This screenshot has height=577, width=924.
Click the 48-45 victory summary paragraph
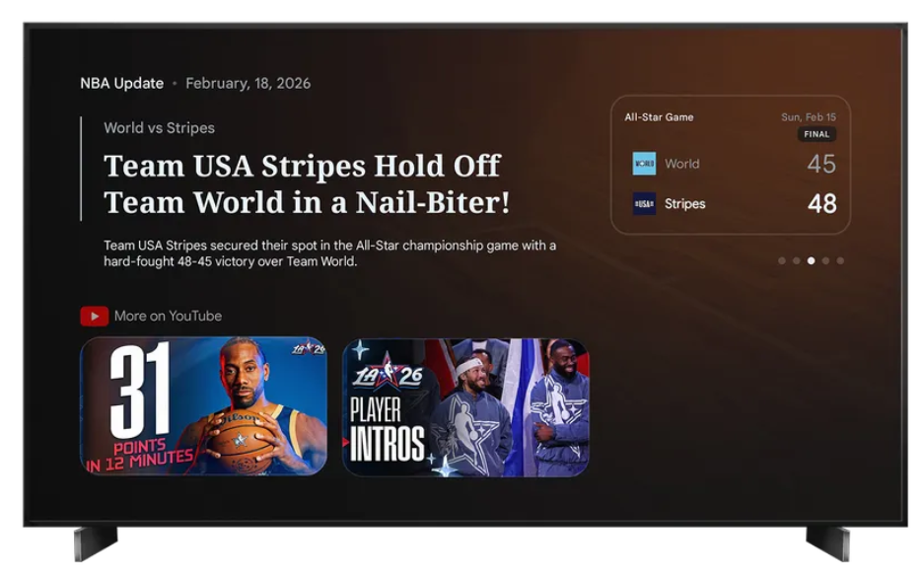pyautogui.click(x=330, y=253)
